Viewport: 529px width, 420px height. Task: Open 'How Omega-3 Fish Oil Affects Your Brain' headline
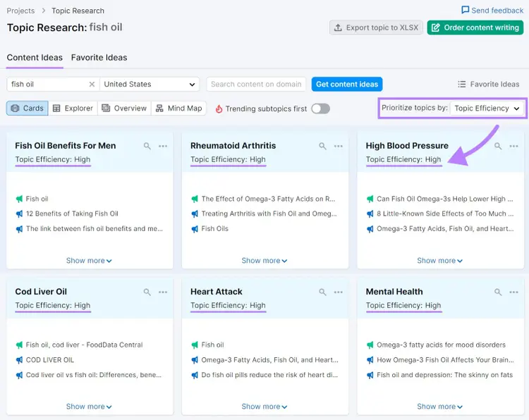point(445,360)
